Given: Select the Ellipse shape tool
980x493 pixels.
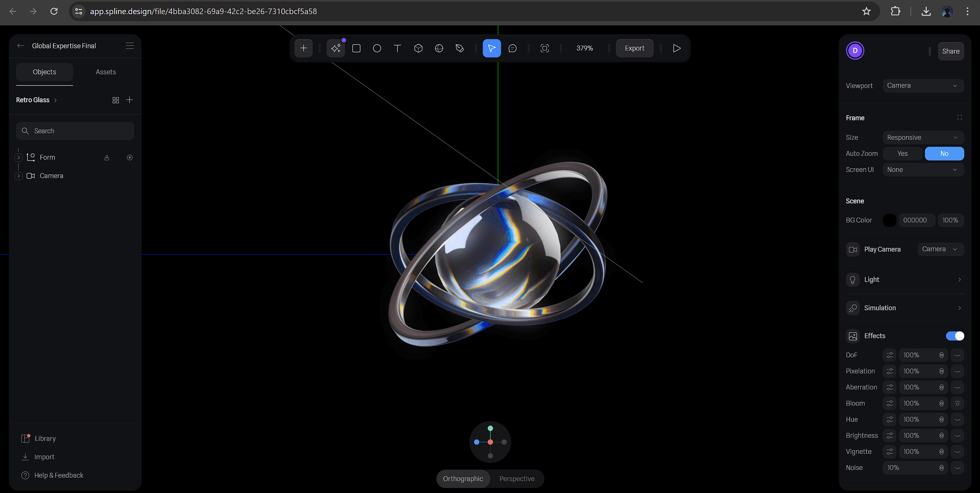Looking at the screenshot, I should [x=377, y=48].
